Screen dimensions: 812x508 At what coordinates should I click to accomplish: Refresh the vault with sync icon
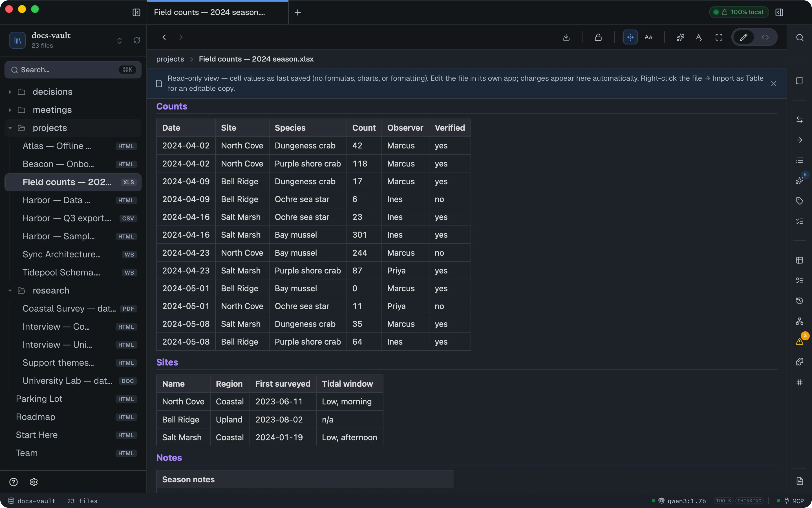tap(136, 41)
